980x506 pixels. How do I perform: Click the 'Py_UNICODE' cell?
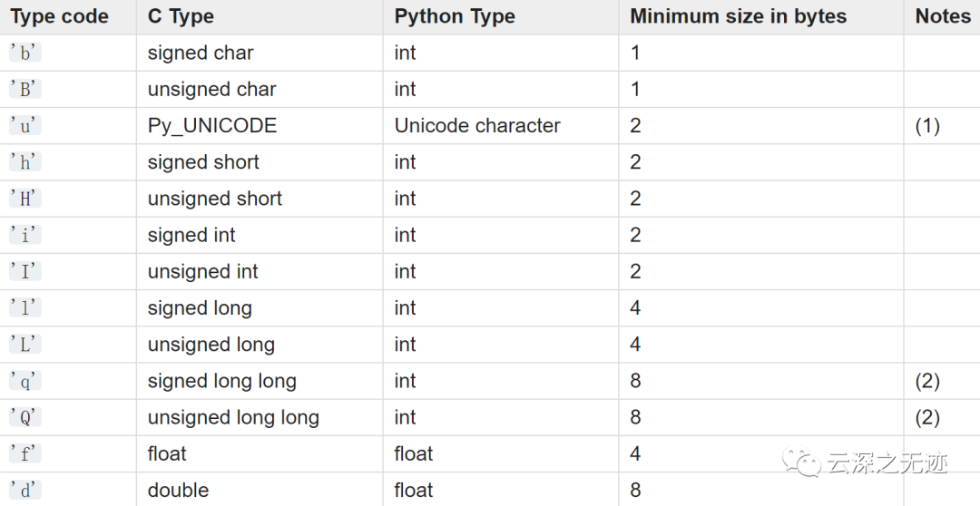click(x=211, y=126)
